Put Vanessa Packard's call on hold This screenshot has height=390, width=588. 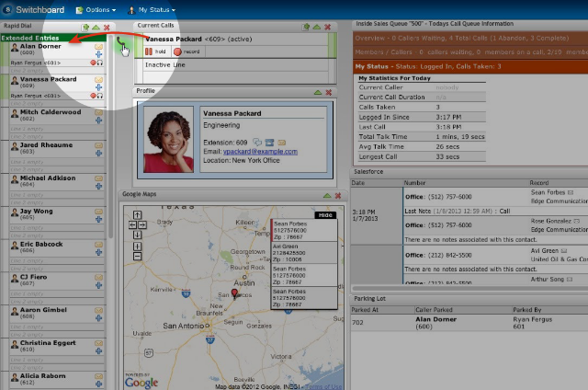[155, 52]
